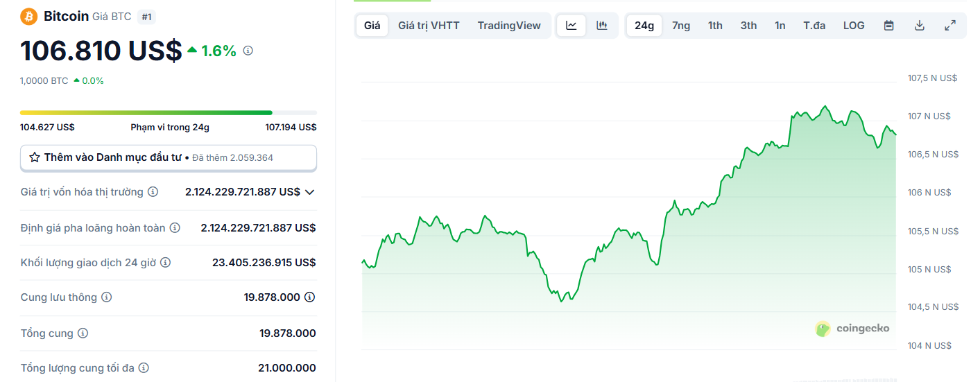
Task: Open info icon for Định giá pha loãng hoàn toàn
Action: 175,227
